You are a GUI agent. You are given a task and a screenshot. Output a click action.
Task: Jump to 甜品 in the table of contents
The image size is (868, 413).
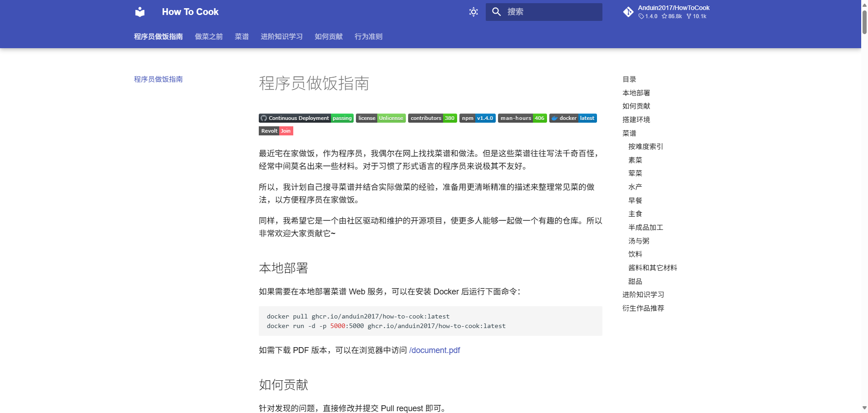click(634, 281)
